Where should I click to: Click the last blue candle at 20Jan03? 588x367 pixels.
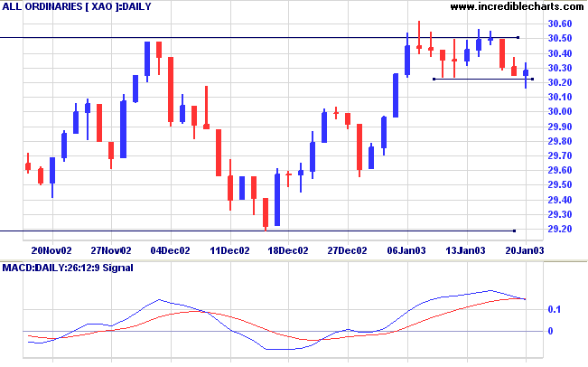[526, 75]
